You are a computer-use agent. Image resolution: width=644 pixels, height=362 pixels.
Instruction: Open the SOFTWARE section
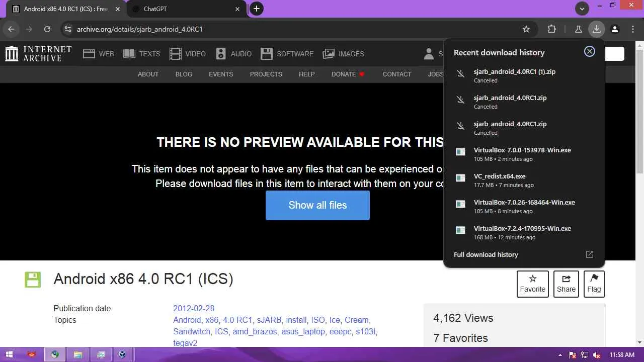[x=287, y=54]
